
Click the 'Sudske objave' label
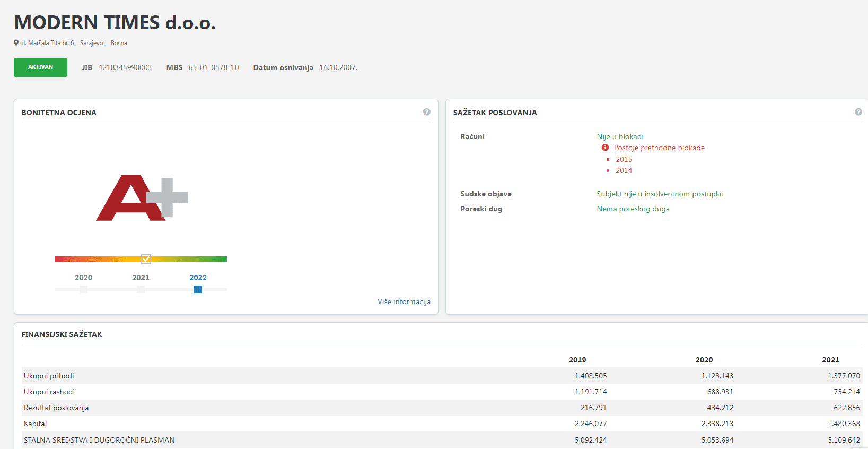click(x=486, y=194)
